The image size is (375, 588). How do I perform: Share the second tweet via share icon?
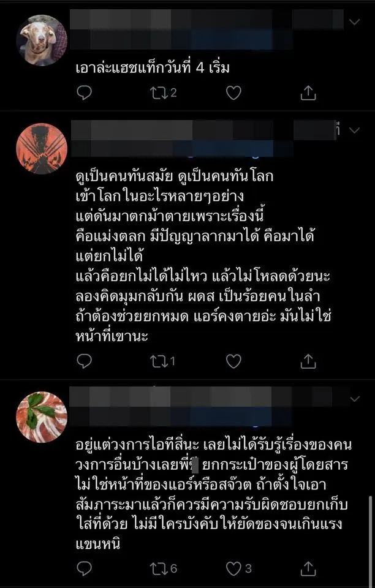coord(308,361)
